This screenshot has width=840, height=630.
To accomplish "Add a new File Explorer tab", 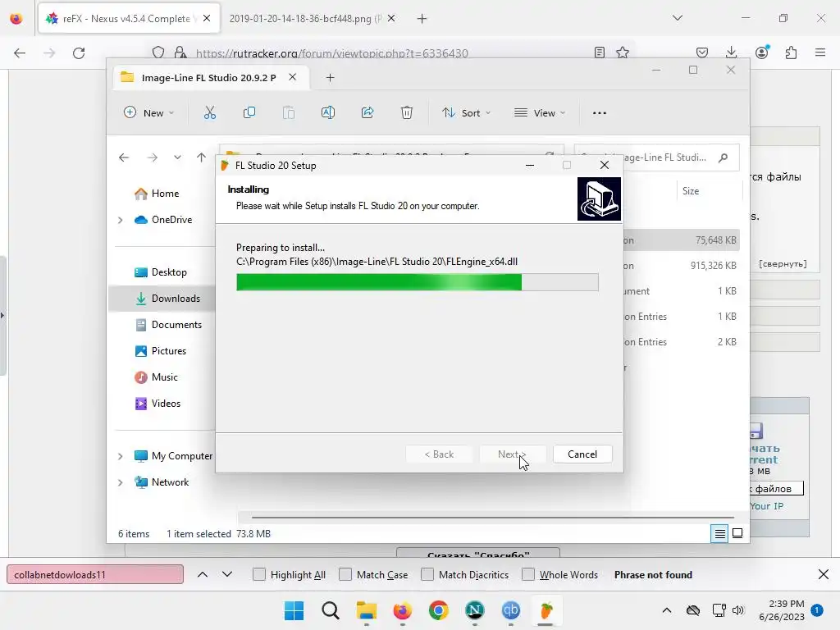I will click(330, 78).
